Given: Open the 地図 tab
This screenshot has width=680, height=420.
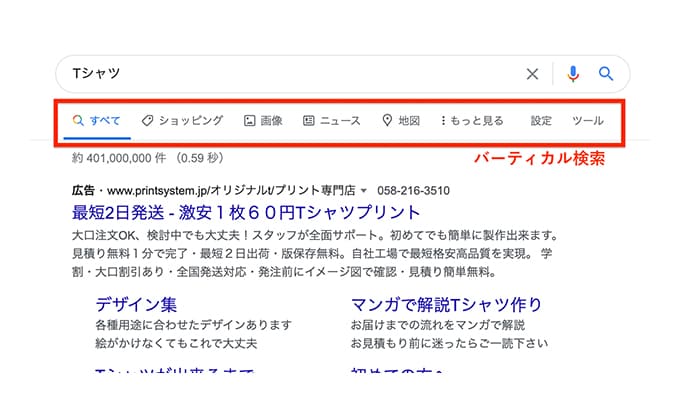Looking at the screenshot, I should 401,121.
